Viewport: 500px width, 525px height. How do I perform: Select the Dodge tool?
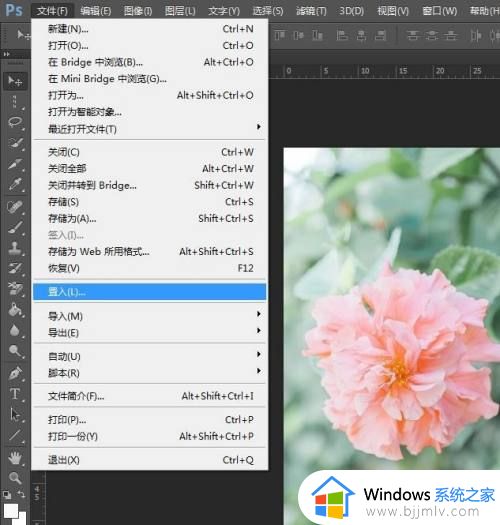pos(15,351)
